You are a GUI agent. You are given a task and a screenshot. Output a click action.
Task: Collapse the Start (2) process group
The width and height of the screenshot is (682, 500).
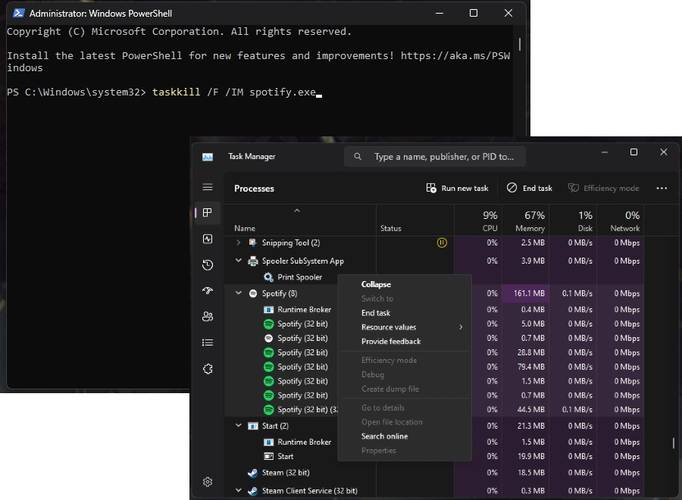238,426
